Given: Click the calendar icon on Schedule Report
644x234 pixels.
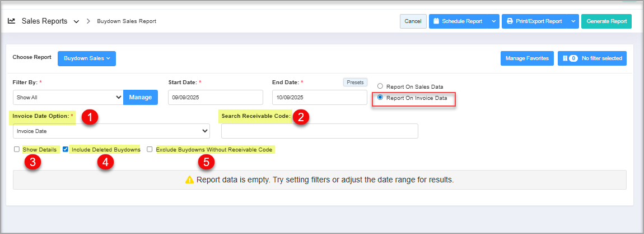Looking at the screenshot, I should click(436, 21).
